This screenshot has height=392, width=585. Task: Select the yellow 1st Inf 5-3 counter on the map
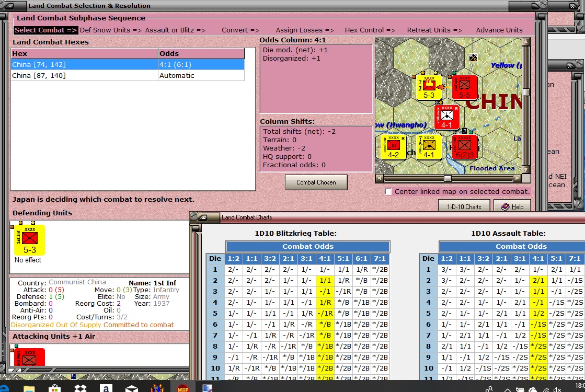point(429,87)
